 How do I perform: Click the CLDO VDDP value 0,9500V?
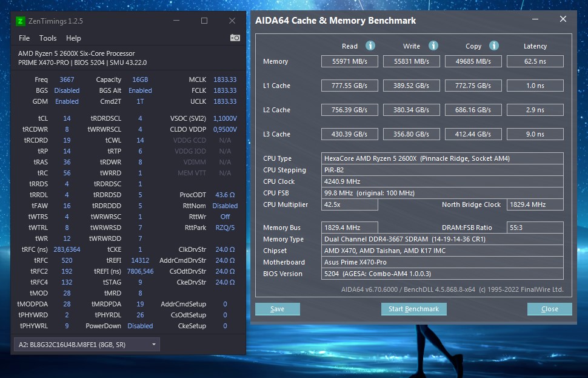225,129
